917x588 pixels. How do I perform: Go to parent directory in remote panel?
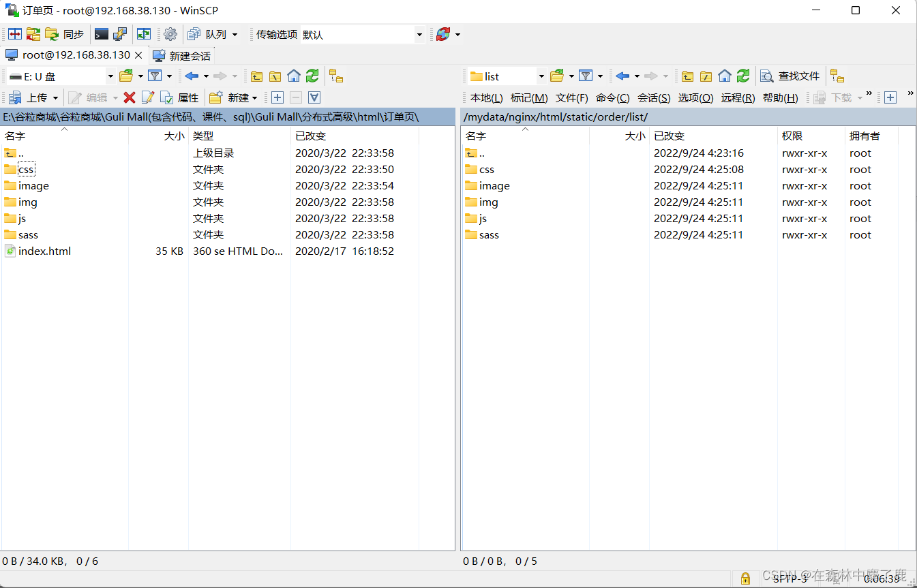click(688, 76)
